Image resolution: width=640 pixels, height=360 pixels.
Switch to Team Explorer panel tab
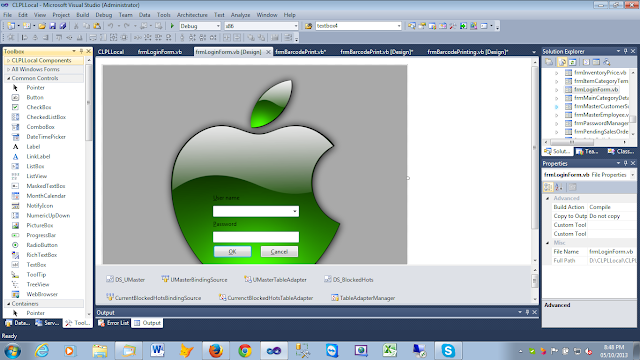(587, 151)
